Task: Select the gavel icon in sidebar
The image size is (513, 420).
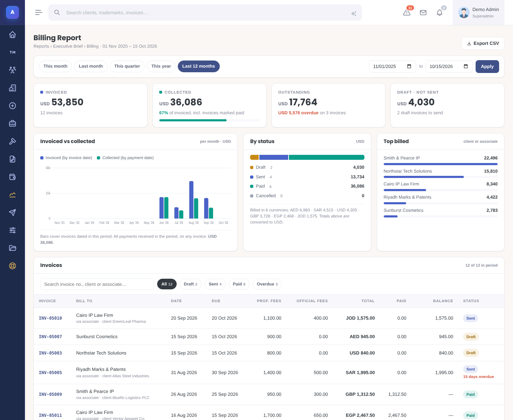Action: point(12,141)
